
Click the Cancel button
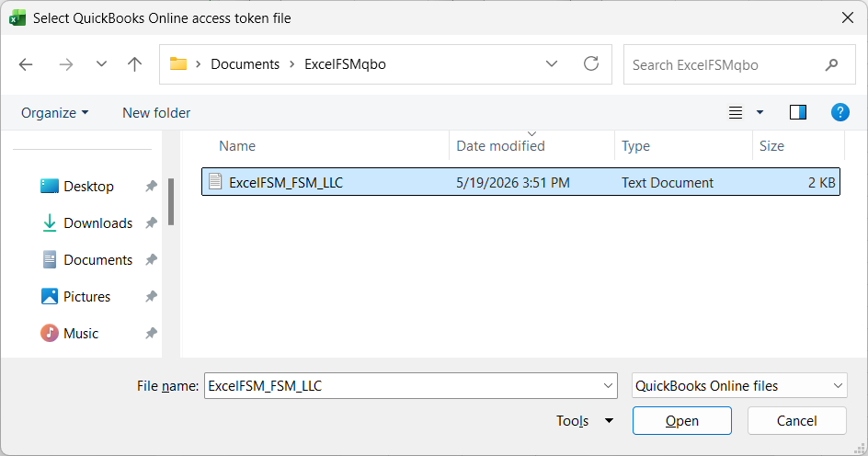pyautogui.click(x=796, y=420)
